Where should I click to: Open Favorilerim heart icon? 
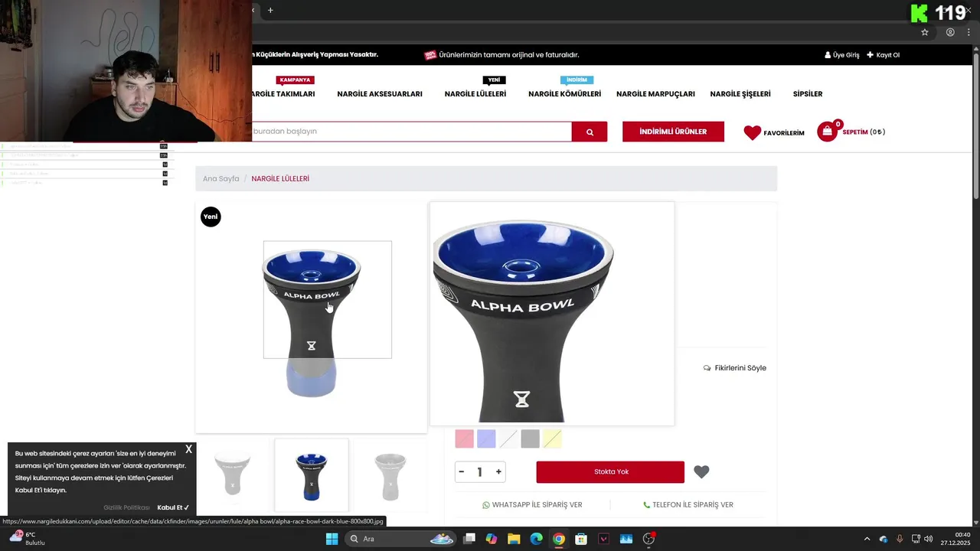pyautogui.click(x=753, y=132)
